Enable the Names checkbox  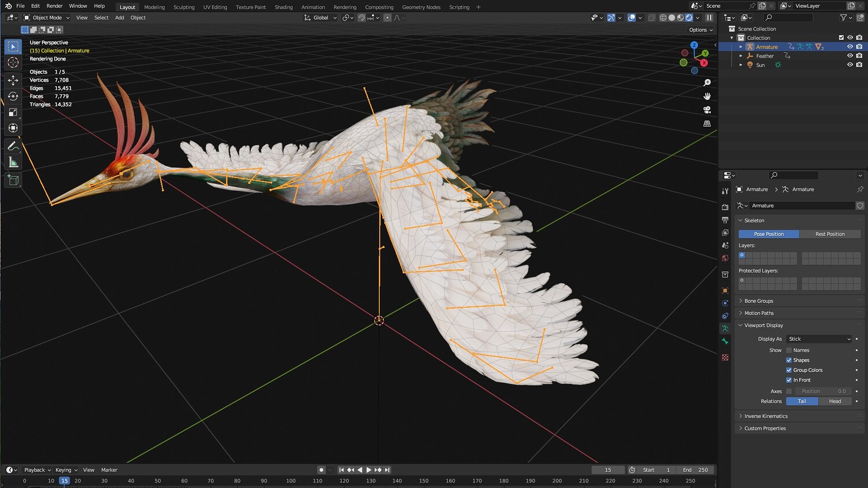pos(789,350)
